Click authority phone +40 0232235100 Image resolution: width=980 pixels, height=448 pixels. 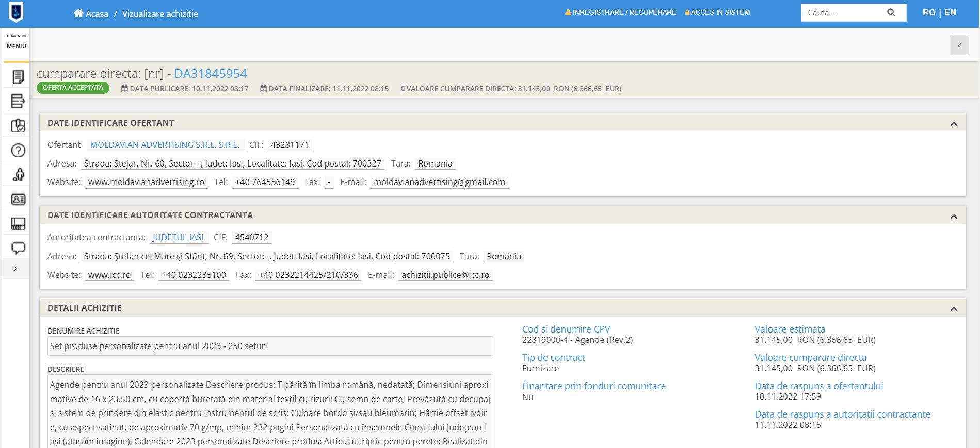click(x=194, y=275)
